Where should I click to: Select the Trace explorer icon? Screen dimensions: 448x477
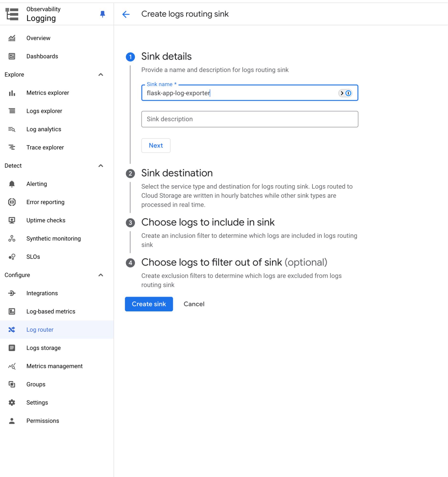pos(12,147)
